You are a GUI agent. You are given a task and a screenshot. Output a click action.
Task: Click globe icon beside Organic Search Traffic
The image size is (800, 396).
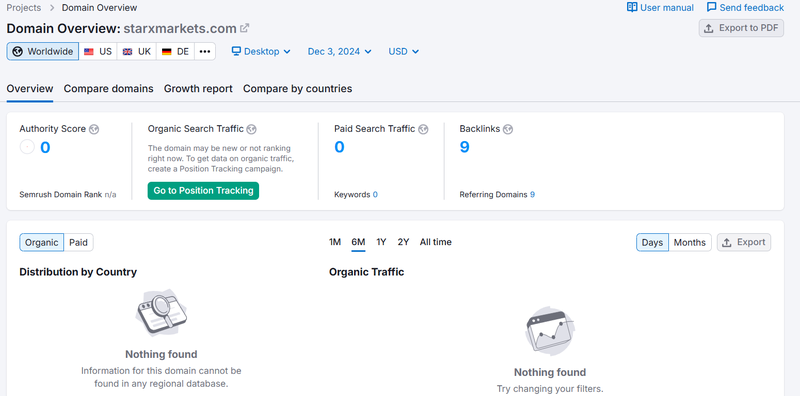point(252,129)
